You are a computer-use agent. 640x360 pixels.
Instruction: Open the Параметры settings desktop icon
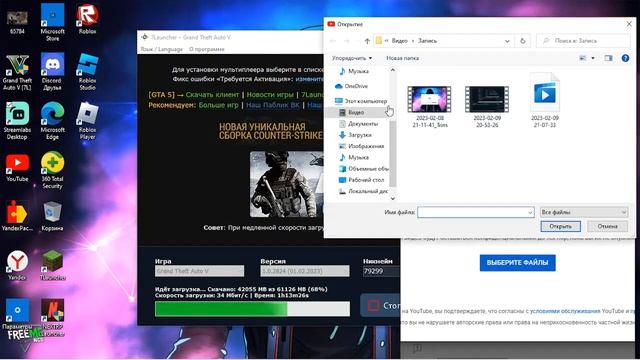(x=17, y=314)
